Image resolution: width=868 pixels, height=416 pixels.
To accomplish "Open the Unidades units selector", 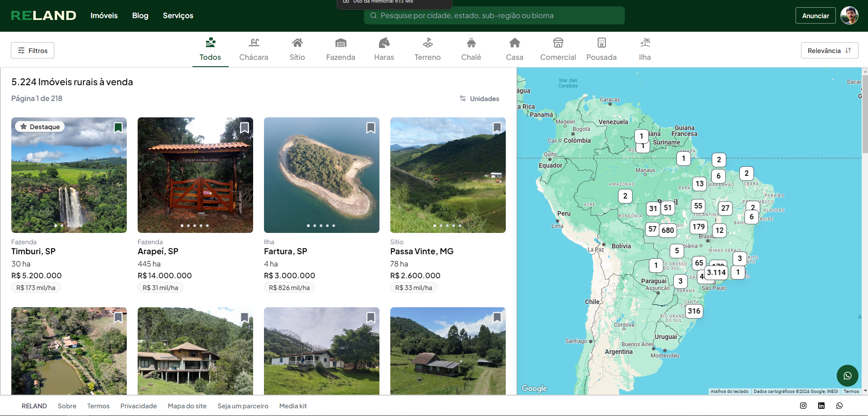I will [480, 98].
